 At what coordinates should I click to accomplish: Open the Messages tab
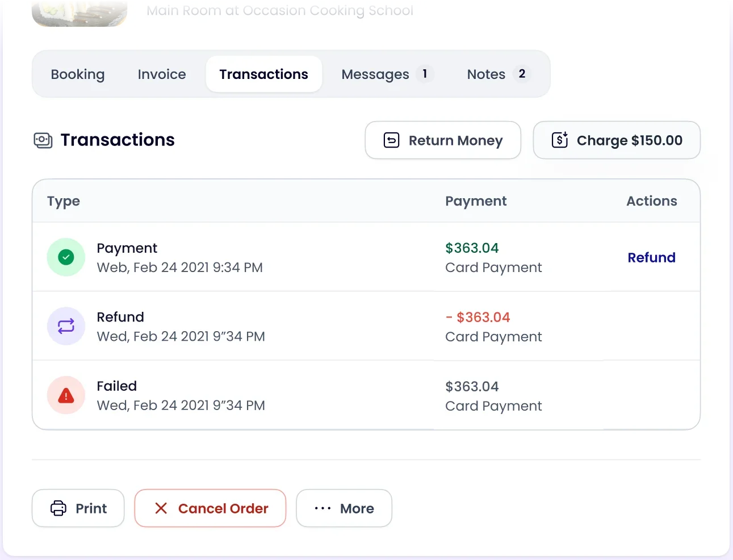pyautogui.click(x=388, y=74)
